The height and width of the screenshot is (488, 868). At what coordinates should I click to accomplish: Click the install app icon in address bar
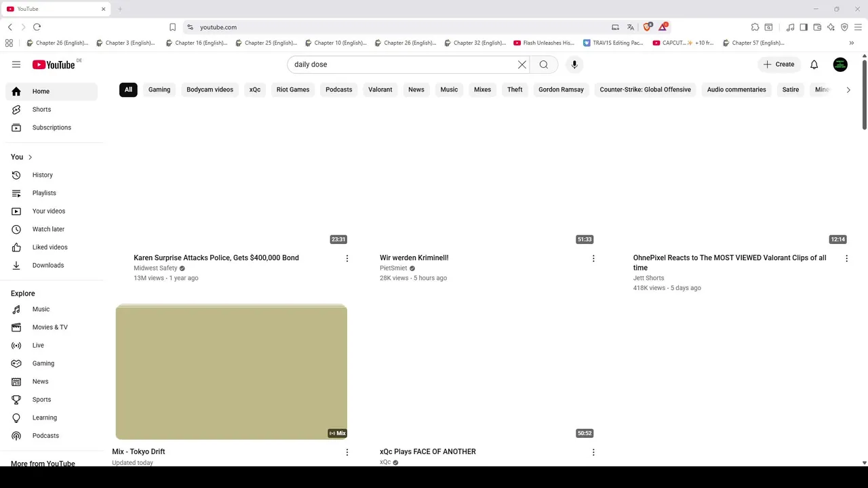click(x=615, y=27)
